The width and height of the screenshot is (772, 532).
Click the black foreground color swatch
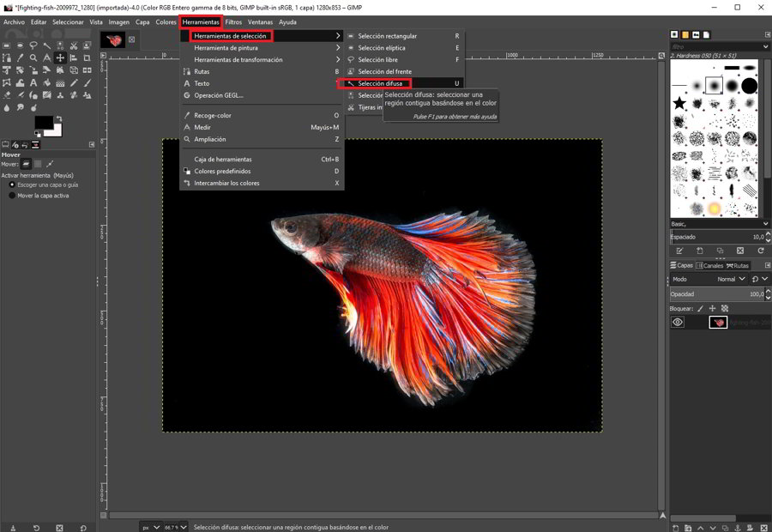(x=43, y=123)
